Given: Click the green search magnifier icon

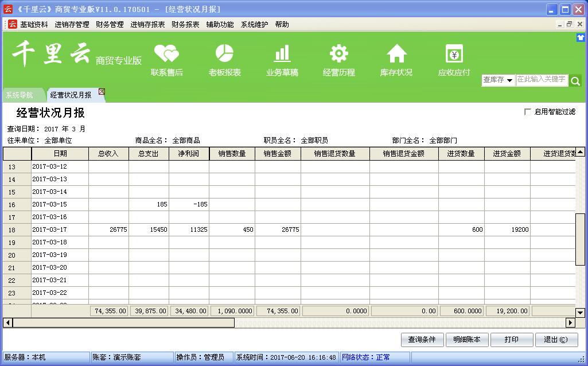Looking at the screenshot, I should (x=575, y=81).
